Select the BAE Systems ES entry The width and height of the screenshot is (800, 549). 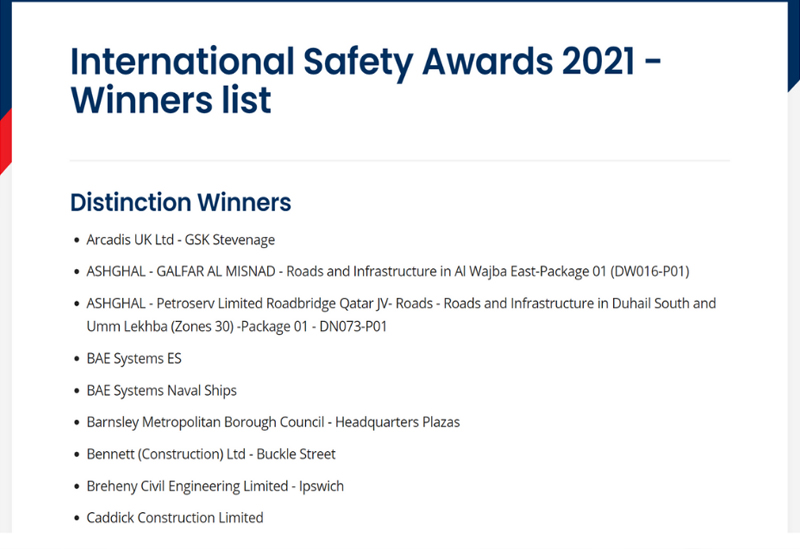point(134,359)
